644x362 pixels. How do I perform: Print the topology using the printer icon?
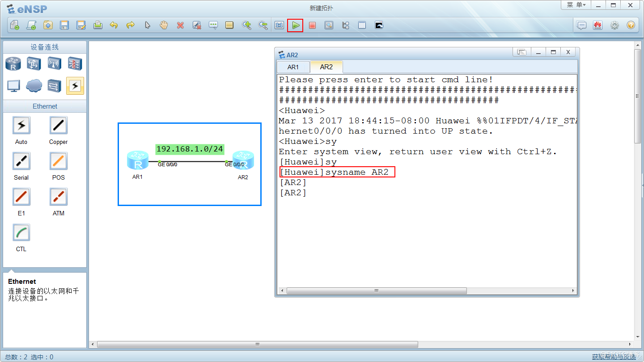coord(98,25)
